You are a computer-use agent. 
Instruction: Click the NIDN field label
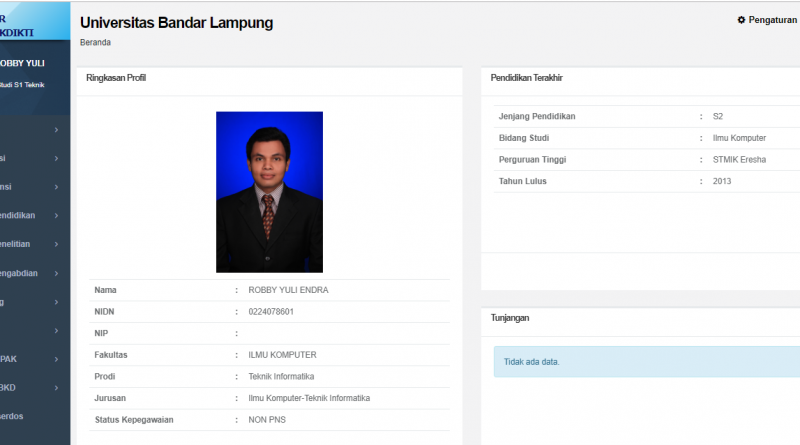(104, 312)
